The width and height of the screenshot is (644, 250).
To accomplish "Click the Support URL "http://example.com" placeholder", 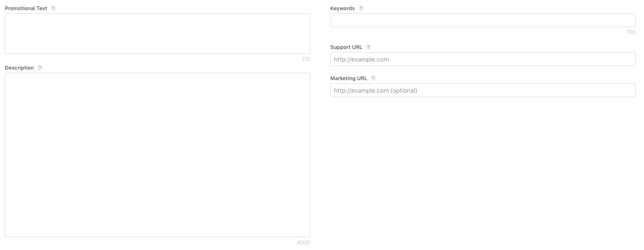I will click(x=361, y=59).
